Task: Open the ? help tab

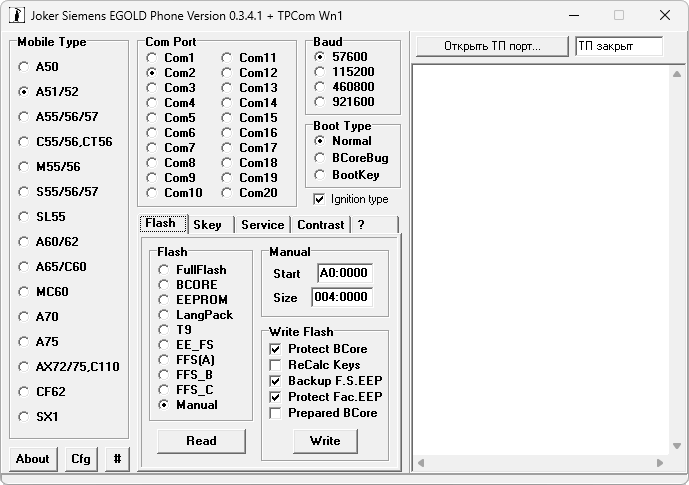Action: [x=375, y=225]
